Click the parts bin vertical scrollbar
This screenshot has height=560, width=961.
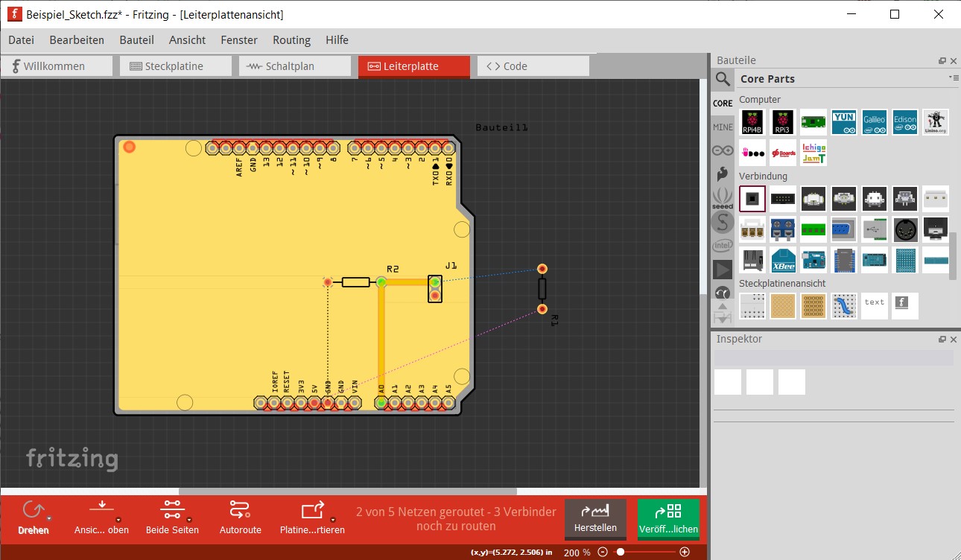(x=953, y=255)
